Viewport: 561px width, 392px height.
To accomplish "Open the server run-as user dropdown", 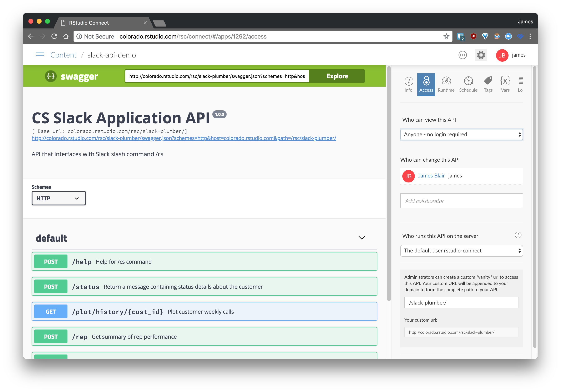I will [x=461, y=251].
